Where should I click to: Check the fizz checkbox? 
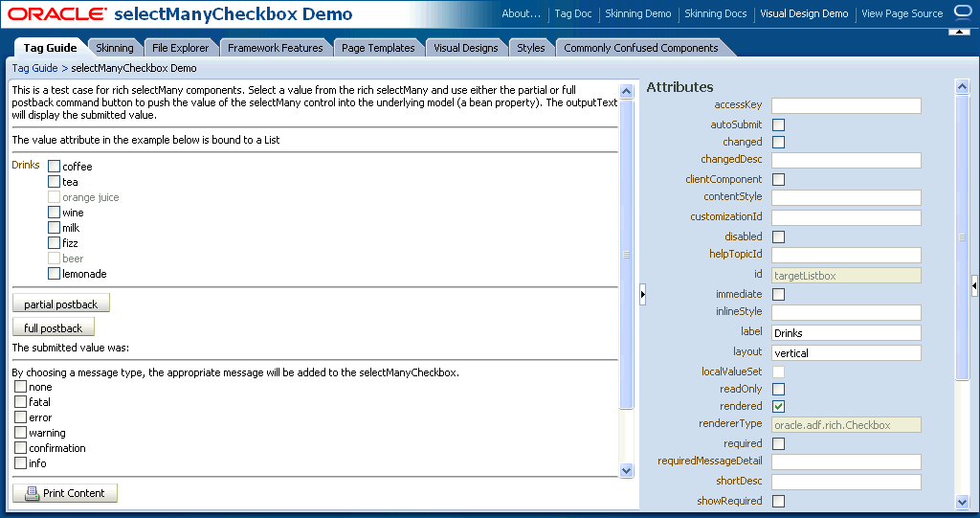[x=55, y=243]
